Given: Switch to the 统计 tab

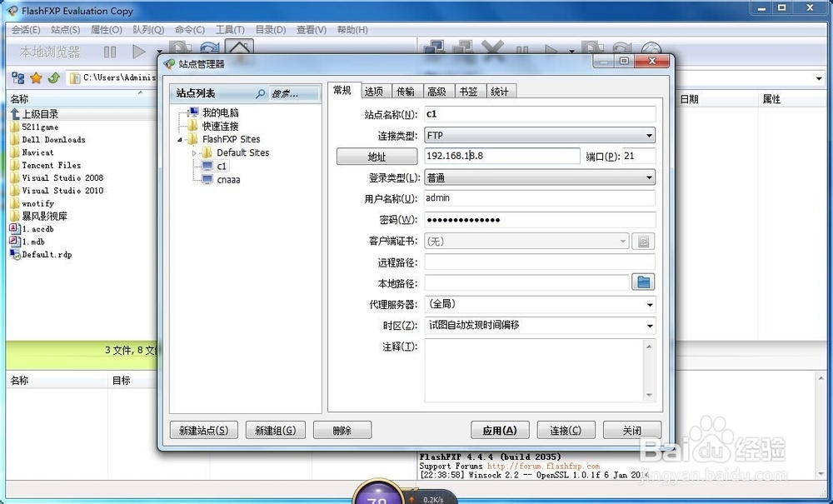Looking at the screenshot, I should (500, 92).
